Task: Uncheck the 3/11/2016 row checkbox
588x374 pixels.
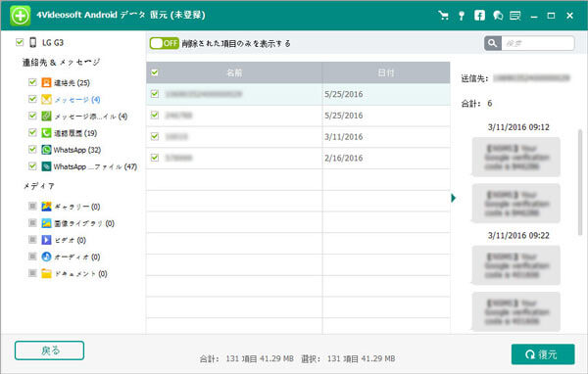Action: 155,136
